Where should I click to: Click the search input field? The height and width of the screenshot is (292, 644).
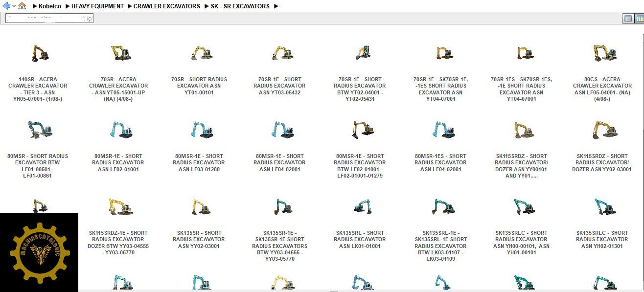tap(49, 19)
